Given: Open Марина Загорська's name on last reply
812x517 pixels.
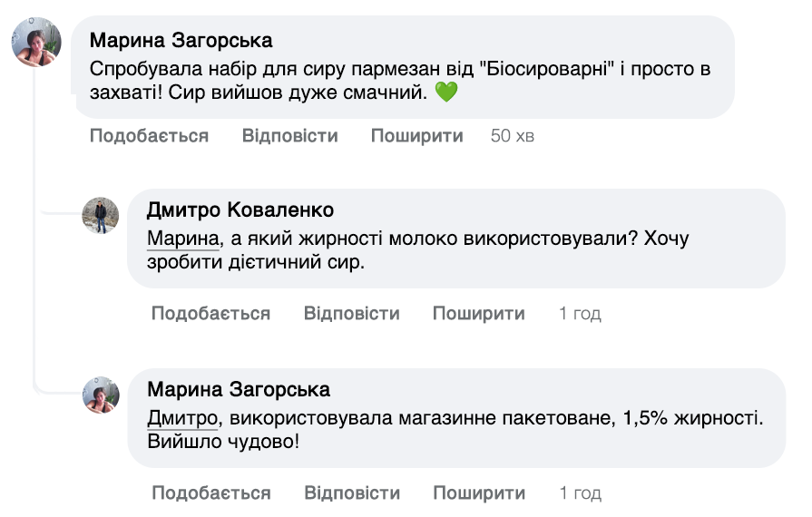Looking at the screenshot, I should pos(238,390).
